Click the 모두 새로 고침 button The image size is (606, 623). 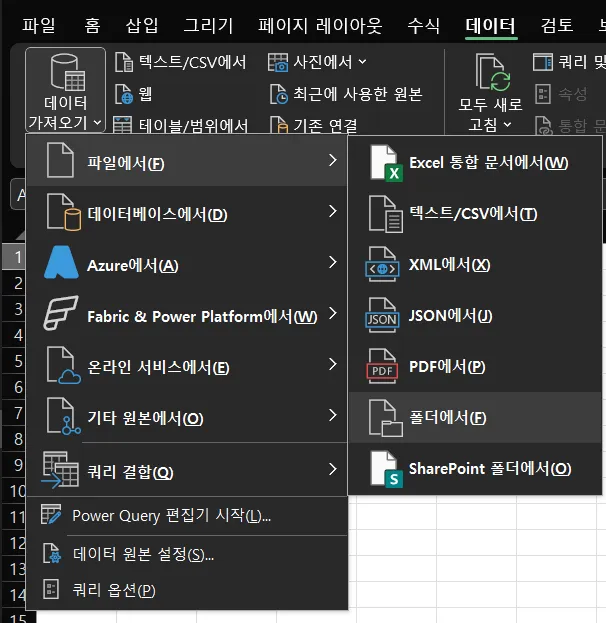point(490,92)
